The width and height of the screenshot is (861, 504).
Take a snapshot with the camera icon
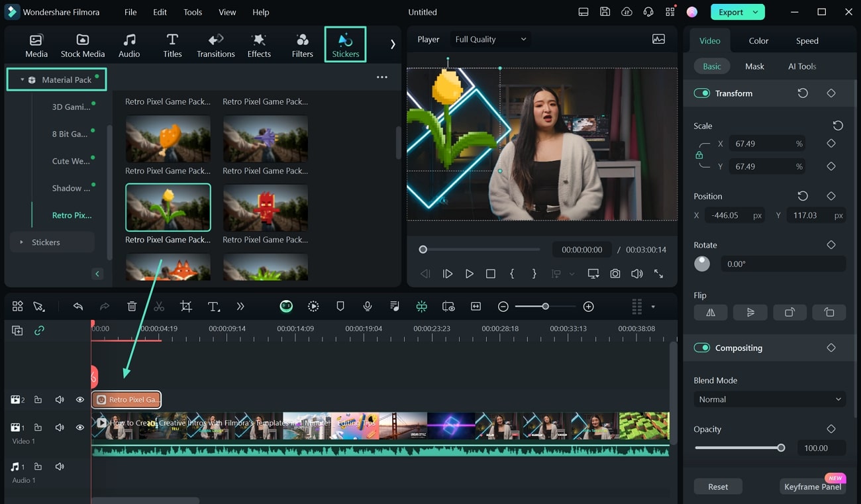[615, 274]
